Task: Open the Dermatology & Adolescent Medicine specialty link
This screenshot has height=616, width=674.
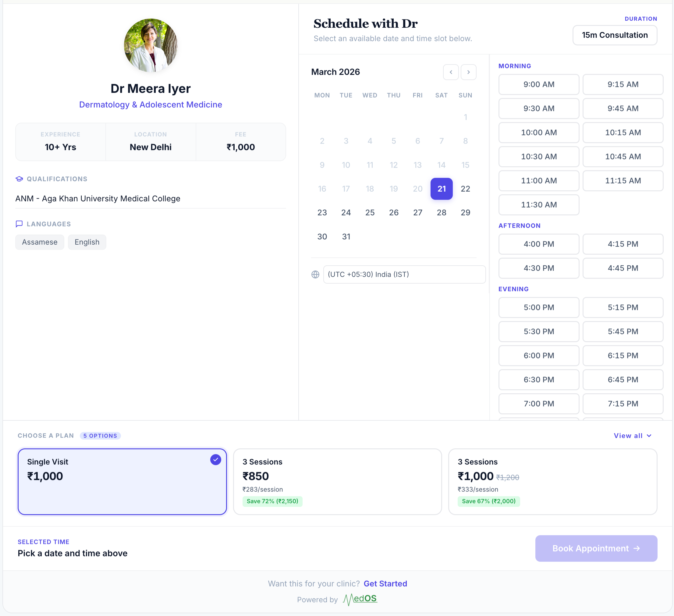Action: click(151, 104)
